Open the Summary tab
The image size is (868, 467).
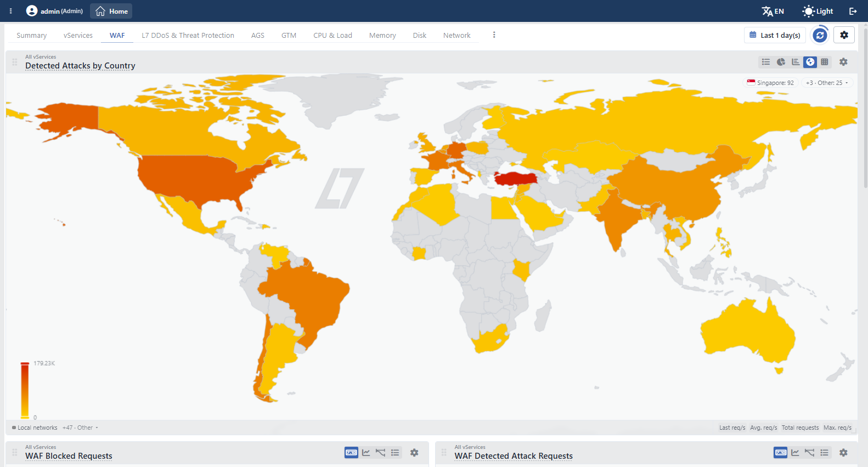point(32,35)
